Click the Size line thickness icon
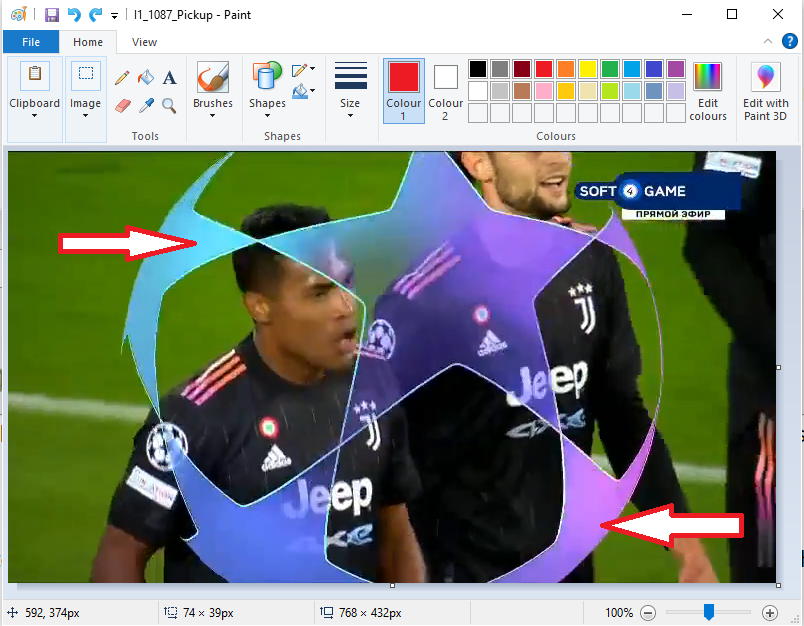Screen dimensions: 804x626 pos(351,77)
